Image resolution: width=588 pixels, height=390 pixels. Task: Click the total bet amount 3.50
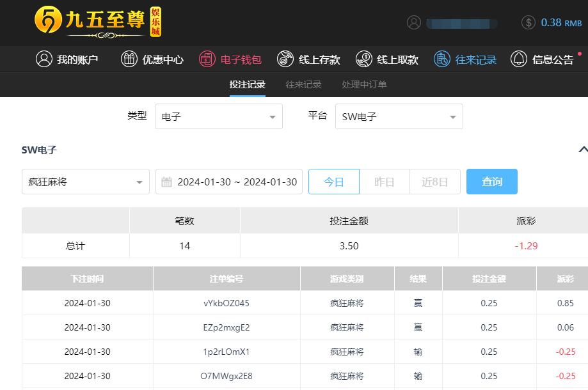(349, 246)
